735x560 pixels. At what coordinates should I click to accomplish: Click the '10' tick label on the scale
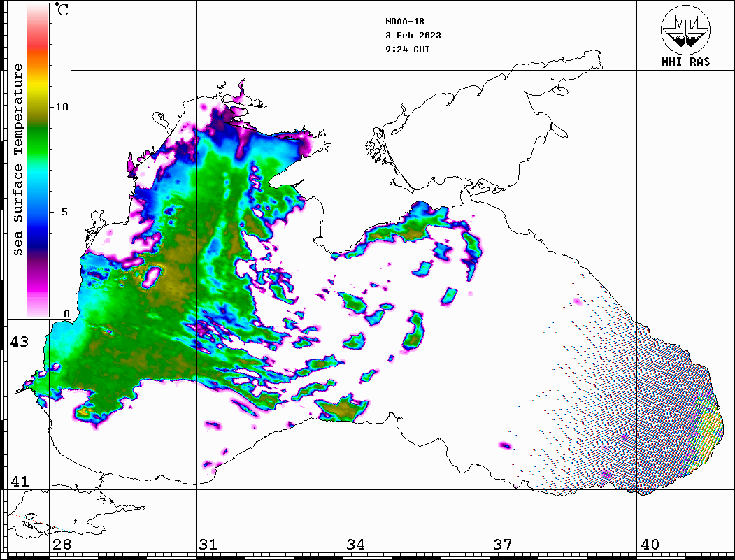(x=62, y=107)
